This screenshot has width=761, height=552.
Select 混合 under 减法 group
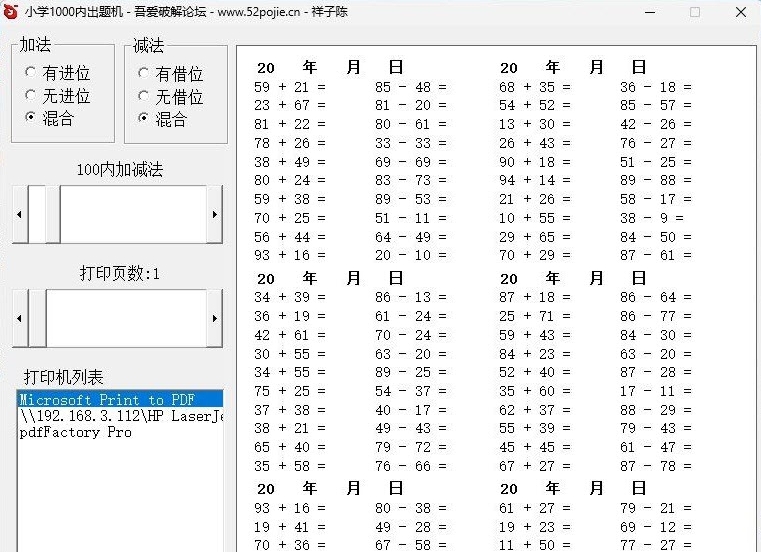(x=163, y=119)
